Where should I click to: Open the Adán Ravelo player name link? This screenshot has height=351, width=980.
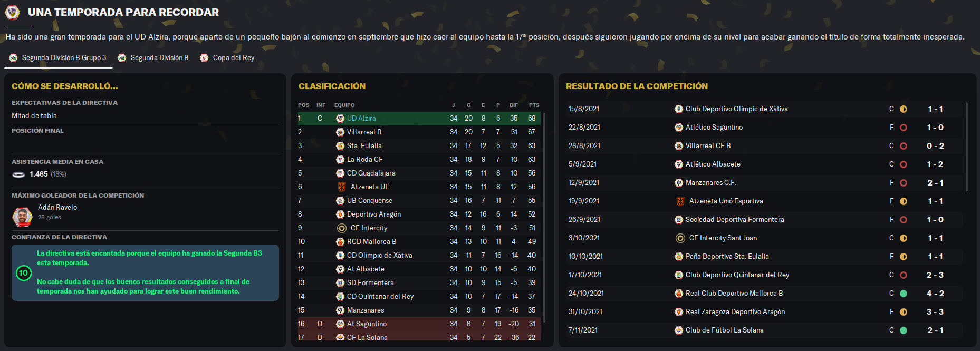57,207
